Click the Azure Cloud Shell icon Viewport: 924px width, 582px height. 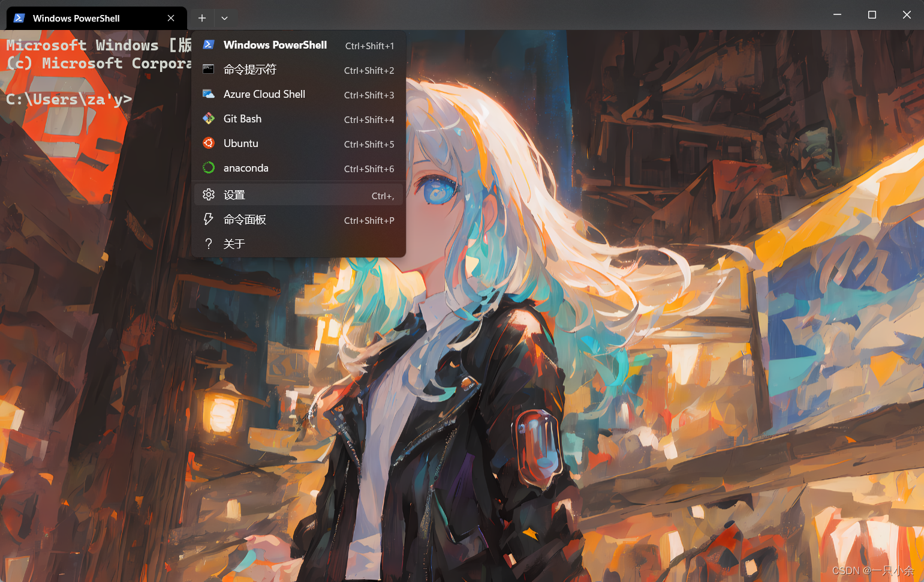click(209, 94)
